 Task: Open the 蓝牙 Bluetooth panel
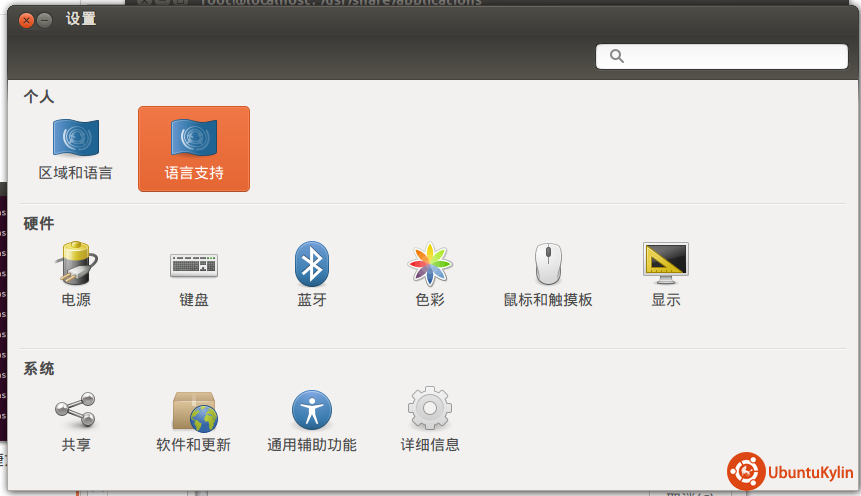[x=312, y=274]
